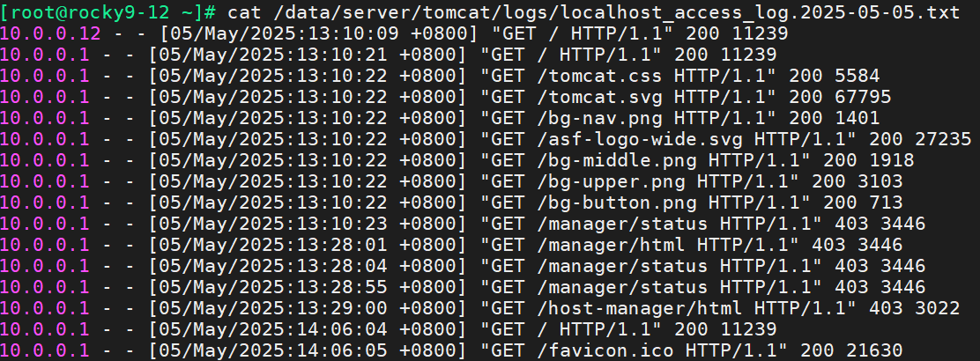Screen dimensions: 980x361
Task: Click the /favicon.ico request entry
Action: pos(451,351)
